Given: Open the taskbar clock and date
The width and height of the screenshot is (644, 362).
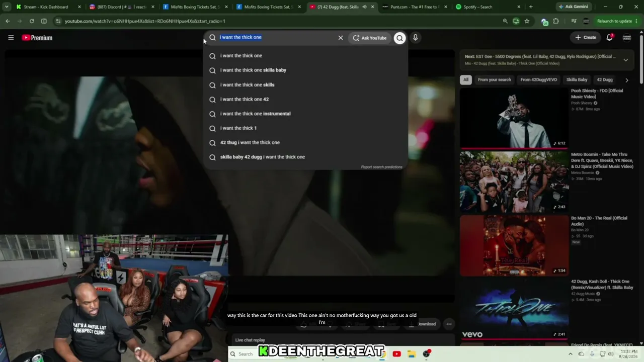Looking at the screenshot, I should tap(627, 354).
